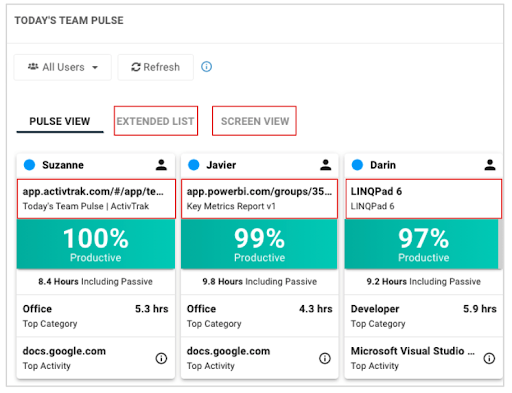The height and width of the screenshot is (393, 512).
Task: Show info for Darin's Microsoft Visual Studio activity
Action: pyautogui.click(x=489, y=358)
